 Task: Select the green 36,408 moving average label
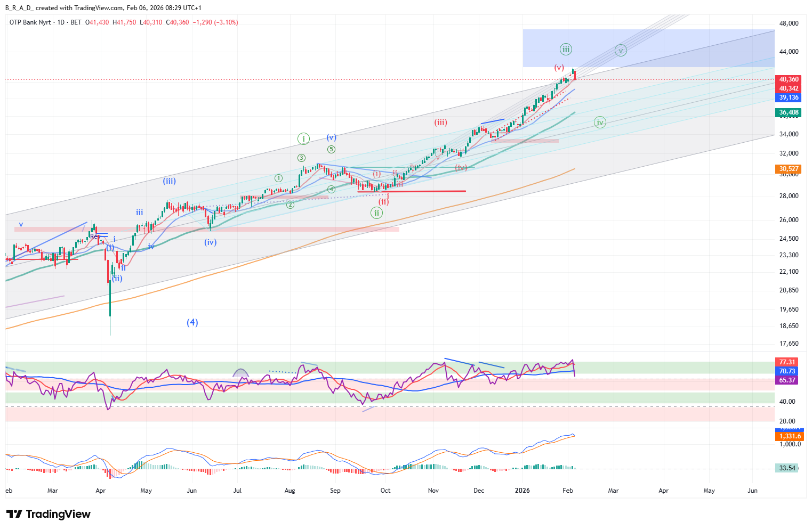coord(789,112)
